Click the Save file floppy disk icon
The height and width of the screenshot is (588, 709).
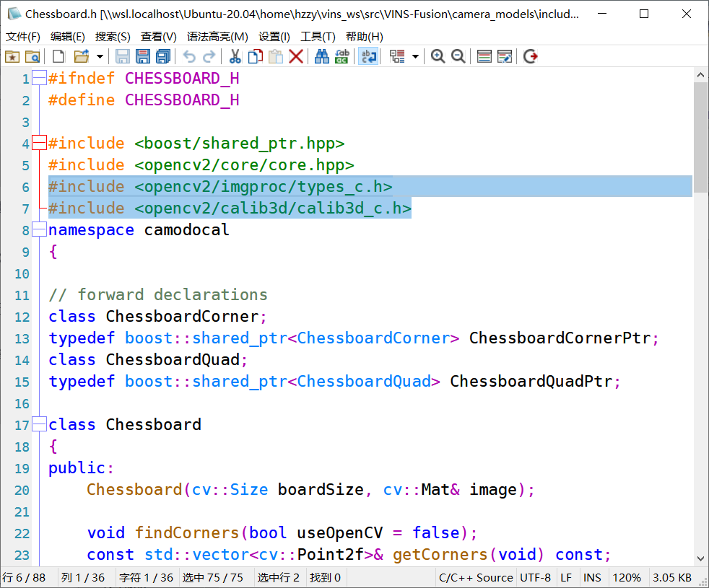(122, 56)
